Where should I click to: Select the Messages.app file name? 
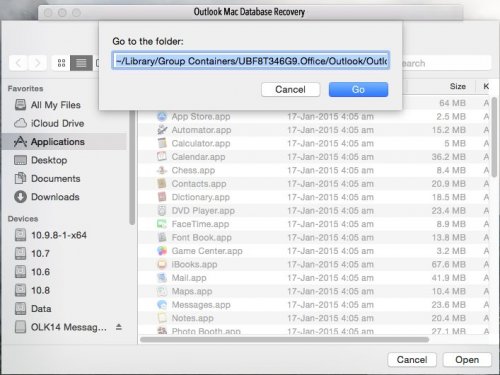click(201, 305)
